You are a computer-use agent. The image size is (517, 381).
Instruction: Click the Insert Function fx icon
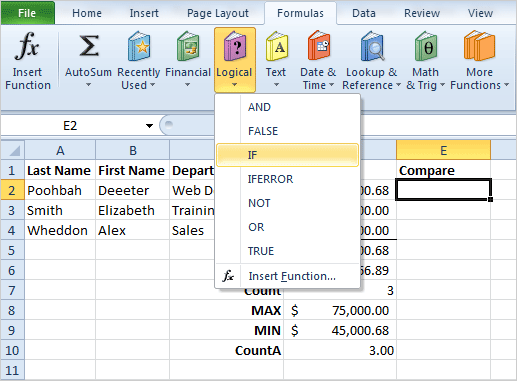[27, 46]
